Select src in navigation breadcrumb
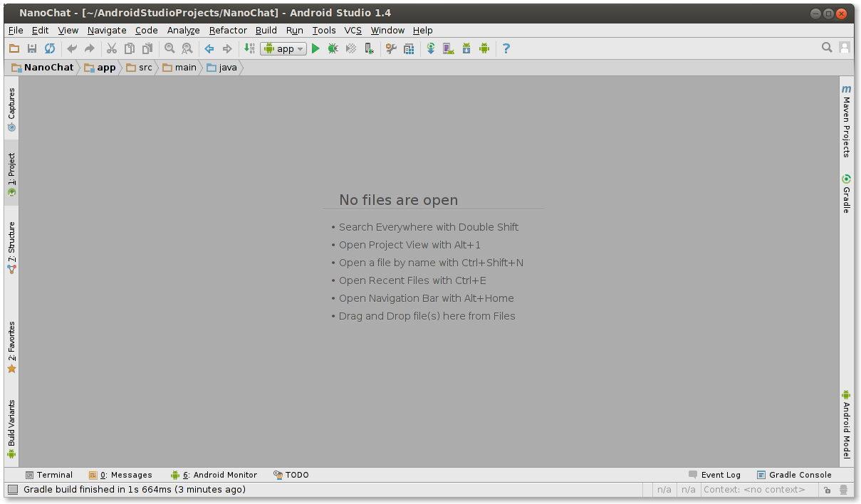 point(140,68)
